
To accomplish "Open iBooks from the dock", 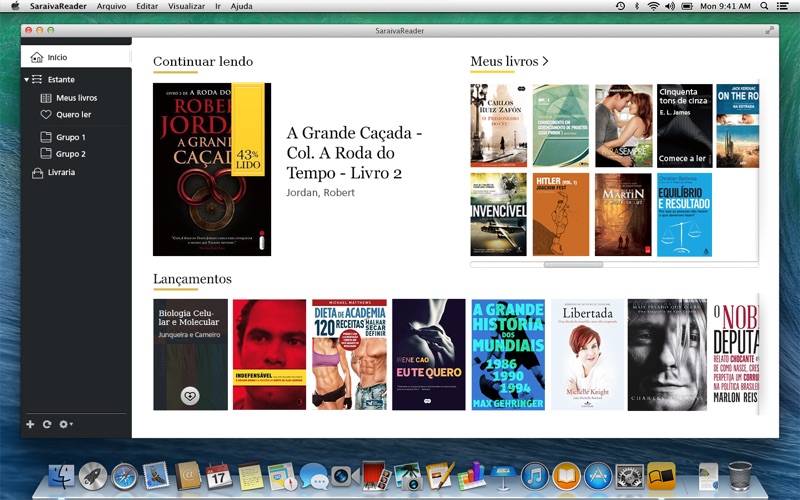I will tap(566, 477).
